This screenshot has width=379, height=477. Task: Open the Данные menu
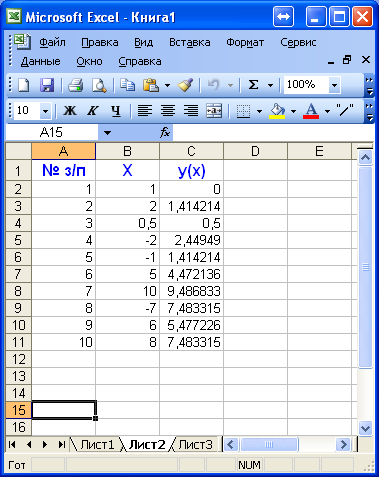pos(41,61)
